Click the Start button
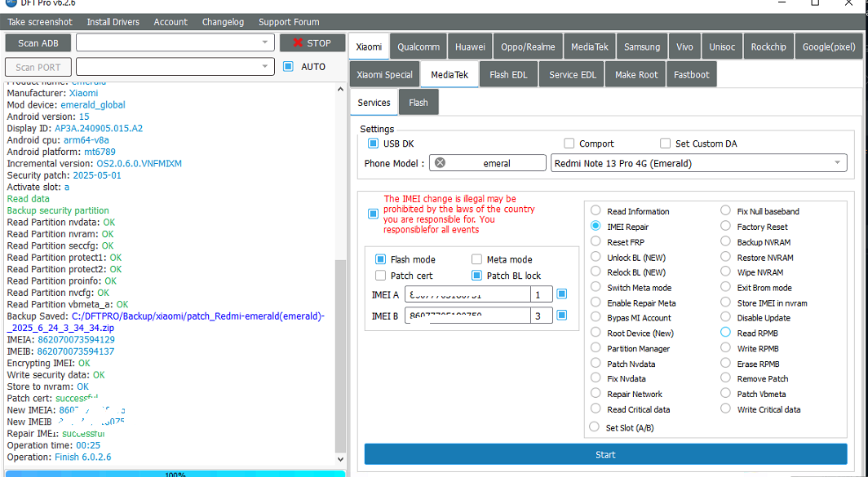Image resolution: width=868 pixels, height=477 pixels. [x=605, y=454]
